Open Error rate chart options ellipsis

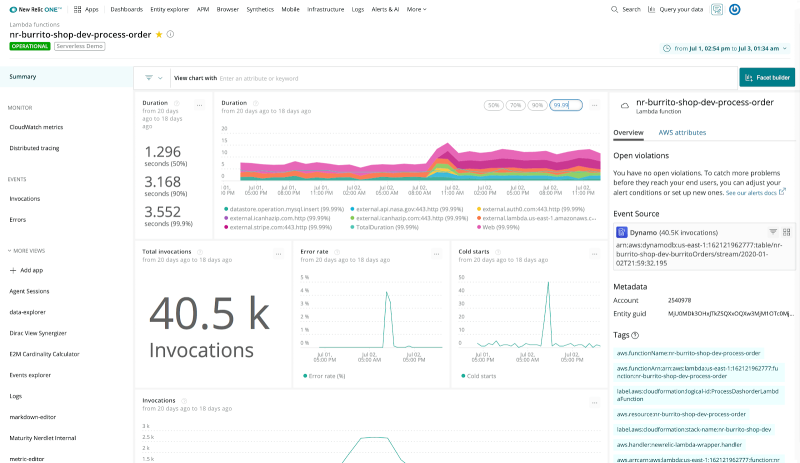point(437,254)
